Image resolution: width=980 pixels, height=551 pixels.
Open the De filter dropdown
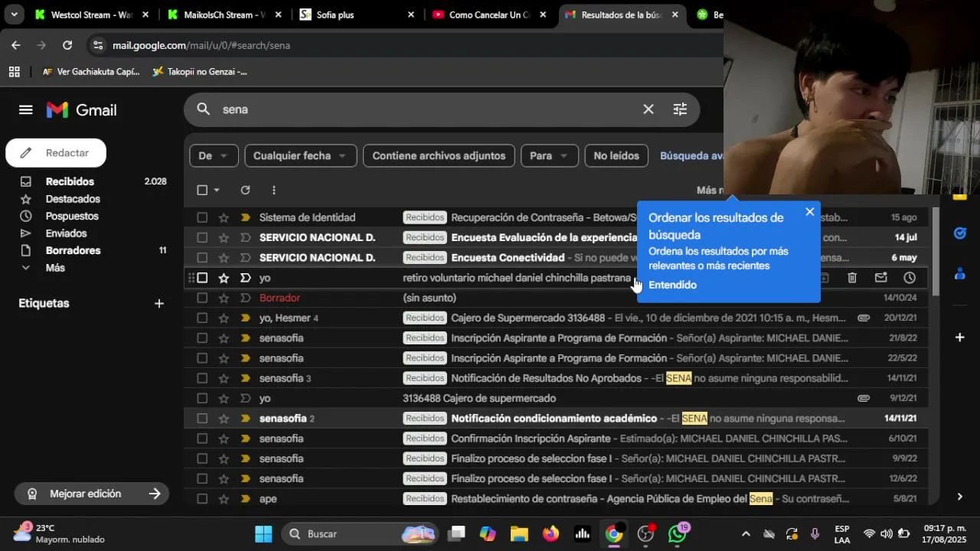tap(214, 156)
